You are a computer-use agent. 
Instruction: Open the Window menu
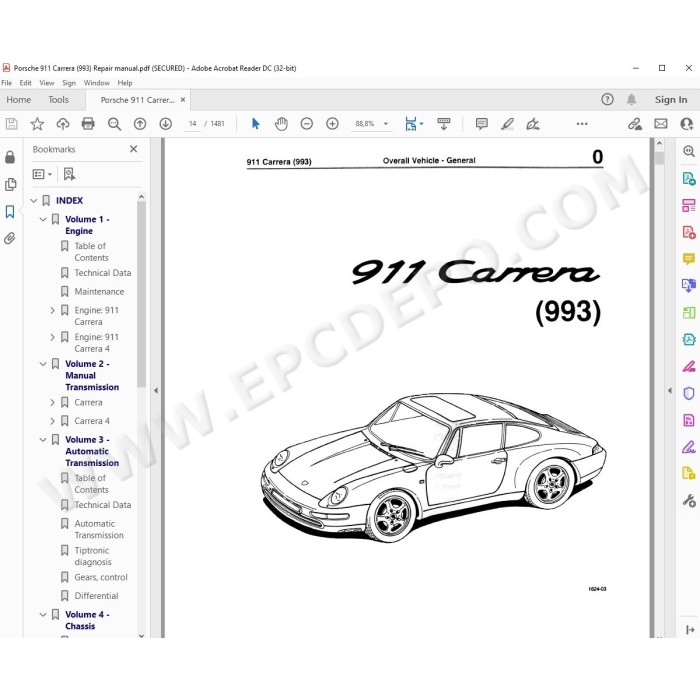point(96,83)
